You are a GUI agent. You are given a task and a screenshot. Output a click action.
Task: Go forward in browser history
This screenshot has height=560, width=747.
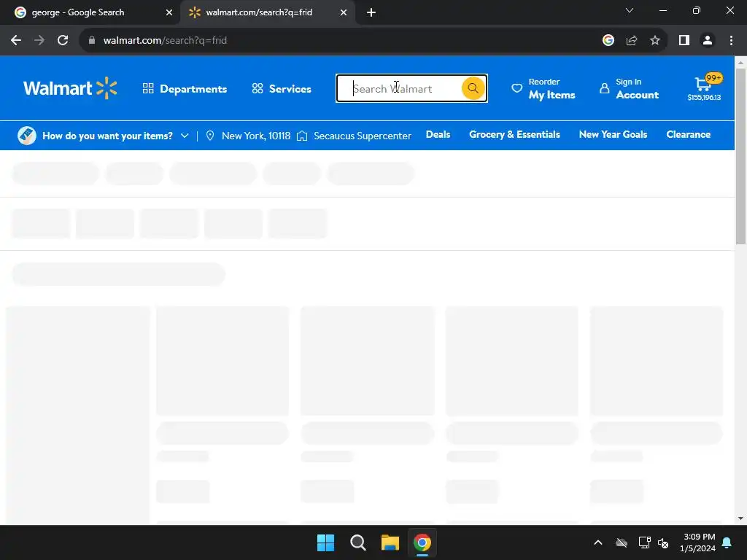tap(39, 41)
